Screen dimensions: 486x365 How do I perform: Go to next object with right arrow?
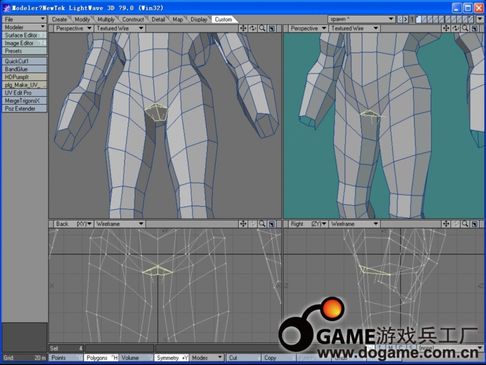click(406, 19)
